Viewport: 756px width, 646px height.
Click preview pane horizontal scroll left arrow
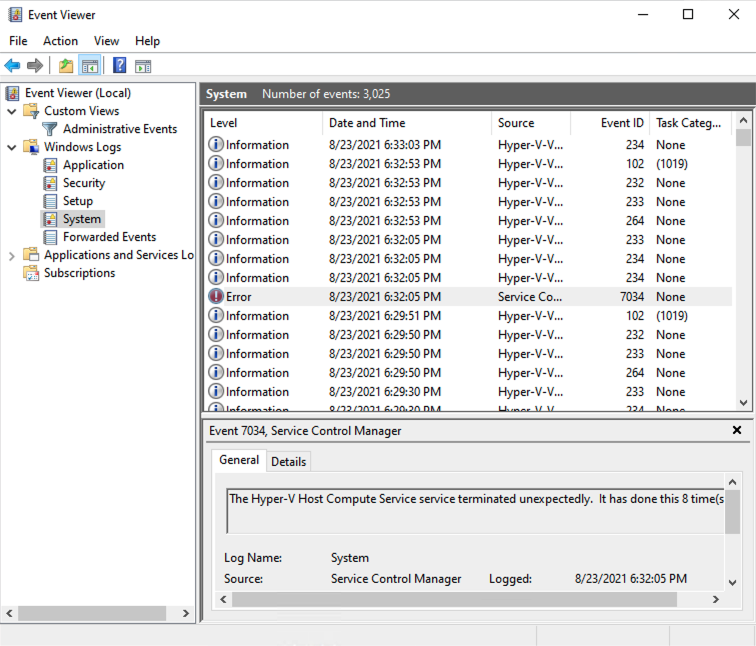coord(223,599)
